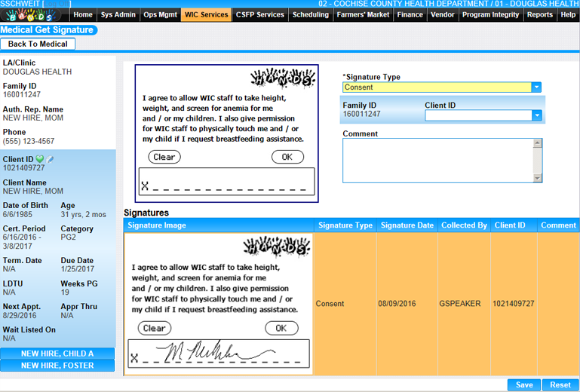Save the signature record

tap(523, 384)
